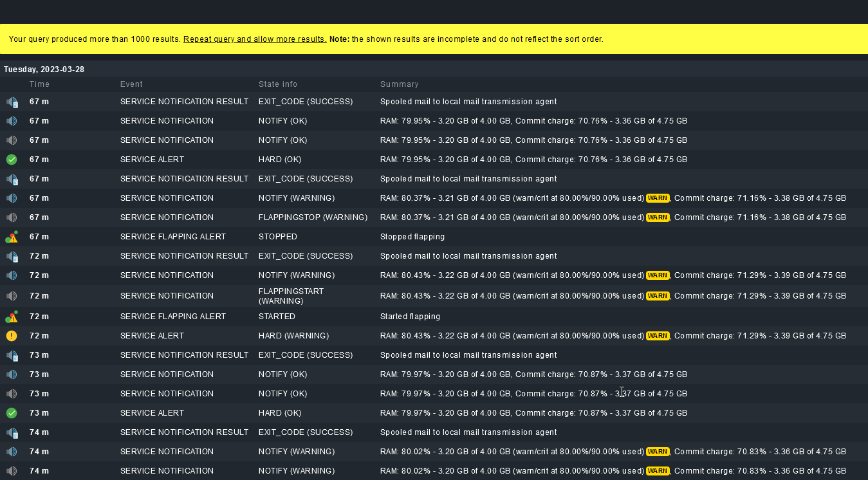Click the green OK checkmark icon at 73 m
This screenshot has width=868, height=480.
point(12,413)
